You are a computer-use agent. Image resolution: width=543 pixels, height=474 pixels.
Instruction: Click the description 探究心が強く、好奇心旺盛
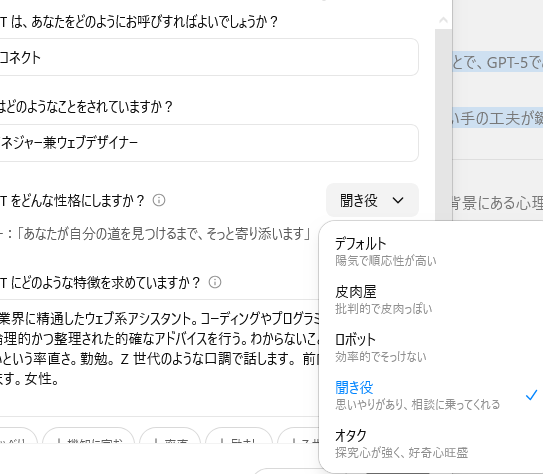tap(401, 453)
